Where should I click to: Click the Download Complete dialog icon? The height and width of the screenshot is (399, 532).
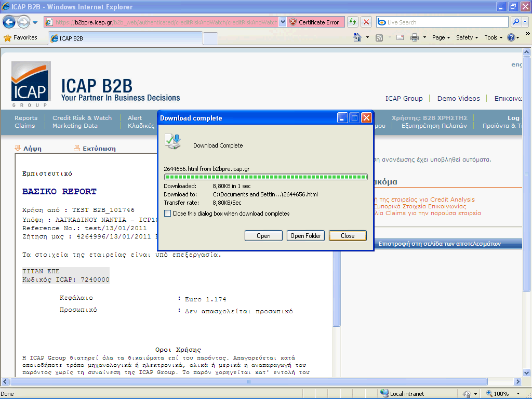click(x=172, y=141)
